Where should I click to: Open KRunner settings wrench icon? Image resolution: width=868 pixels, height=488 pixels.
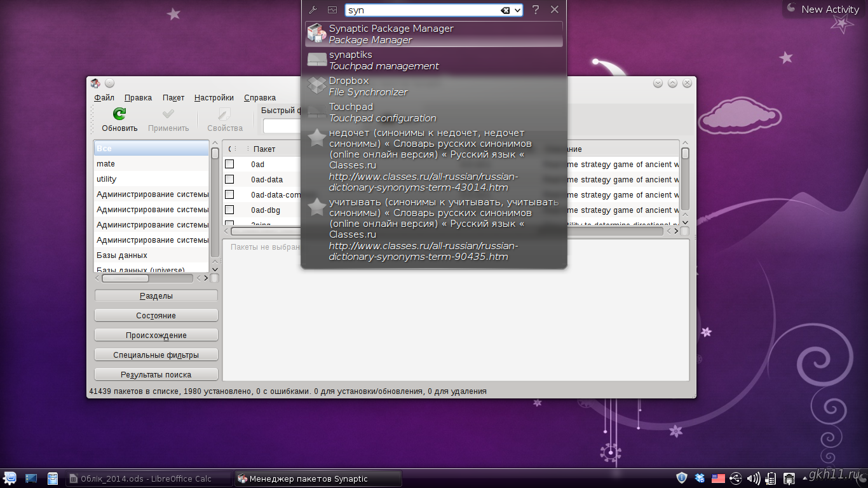pos(312,10)
